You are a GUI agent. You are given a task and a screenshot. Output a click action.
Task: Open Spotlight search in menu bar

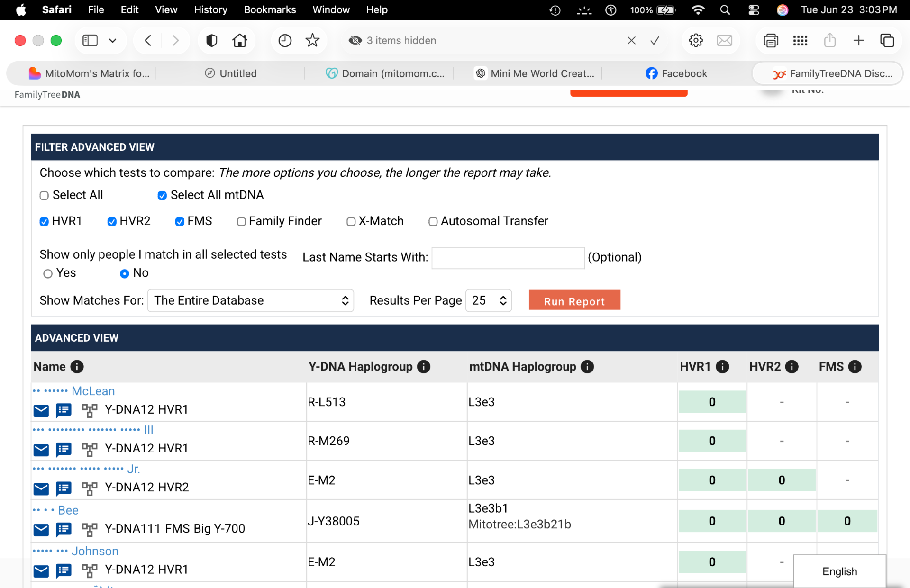coord(725,10)
